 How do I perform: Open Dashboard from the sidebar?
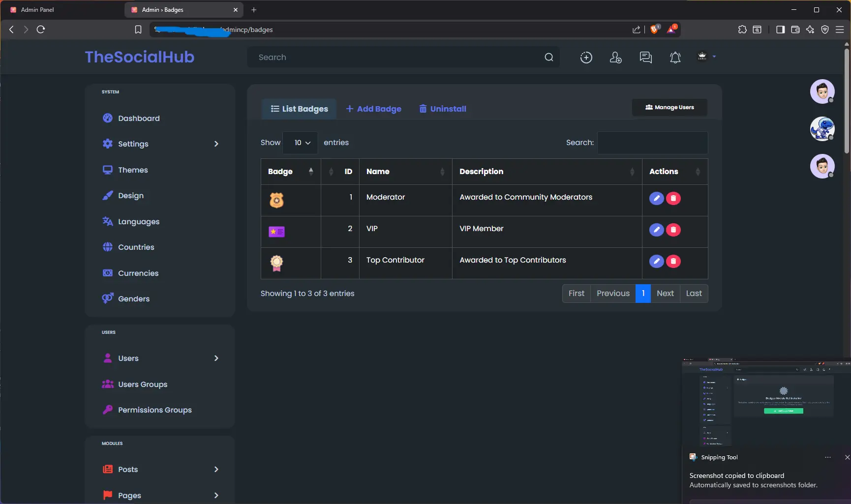[x=139, y=119]
